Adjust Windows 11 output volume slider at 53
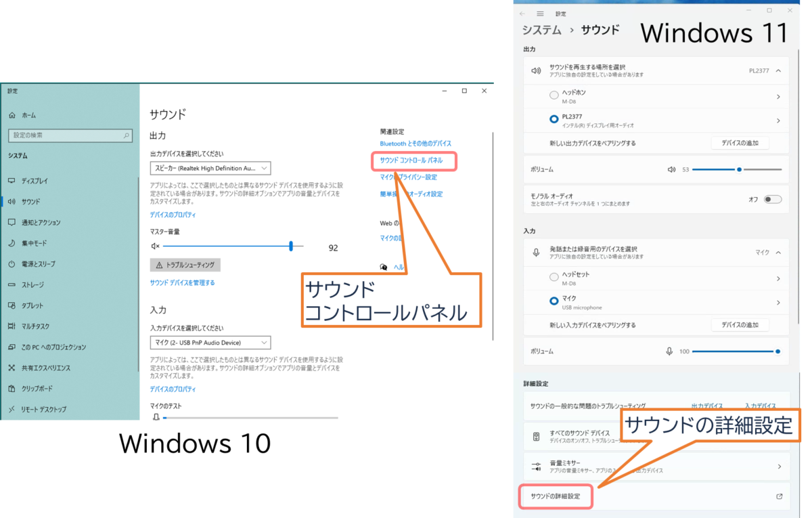812x518 pixels. (x=736, y=169)
